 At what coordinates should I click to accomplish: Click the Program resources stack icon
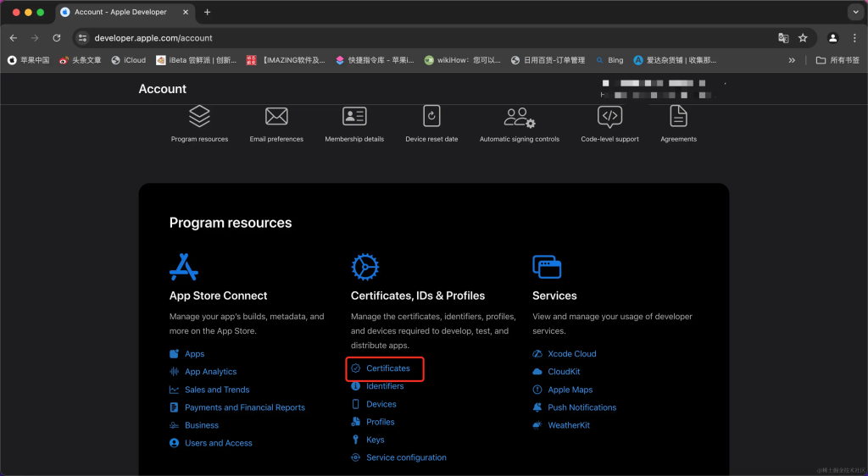click(x=199, y=116)
